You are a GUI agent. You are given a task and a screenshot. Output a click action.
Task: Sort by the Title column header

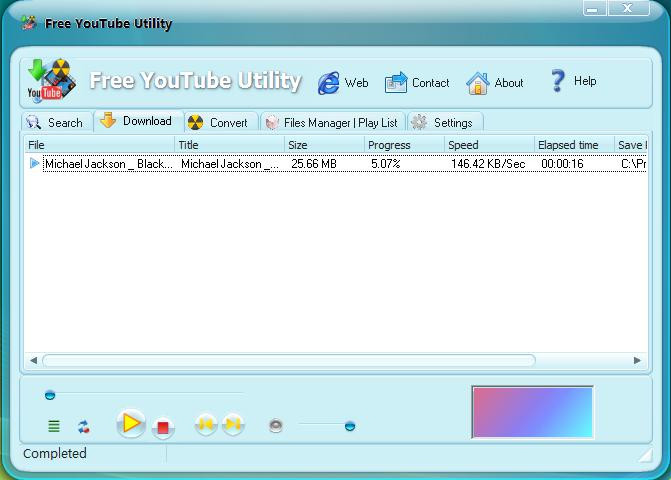click(x=229, y=145)
